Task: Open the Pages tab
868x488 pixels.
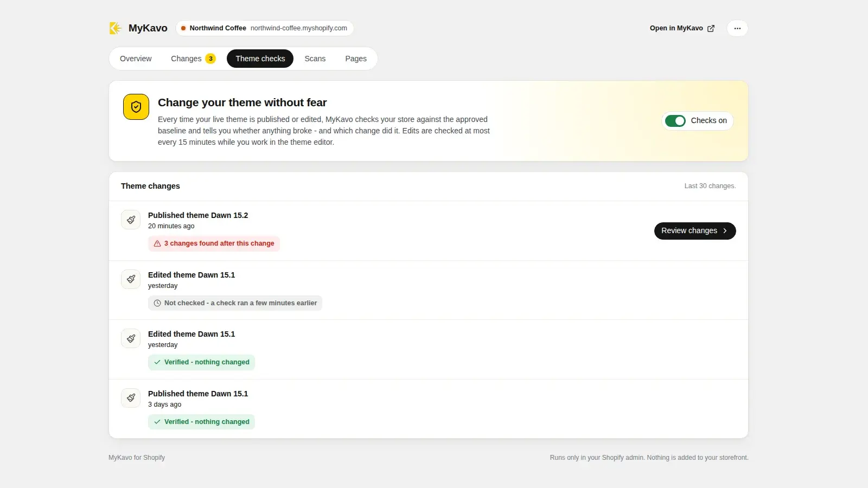Action: [356, 59]
